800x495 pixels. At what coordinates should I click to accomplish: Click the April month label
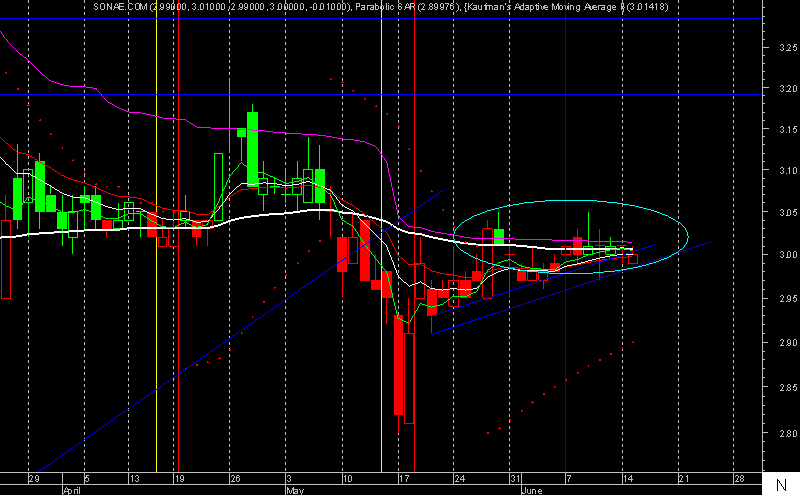[72, 490]
